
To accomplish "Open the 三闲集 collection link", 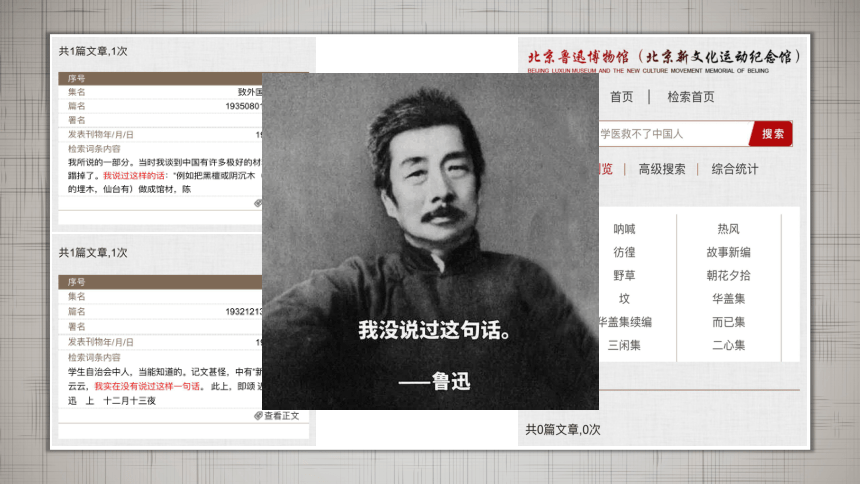I will (x=624, y=345).
